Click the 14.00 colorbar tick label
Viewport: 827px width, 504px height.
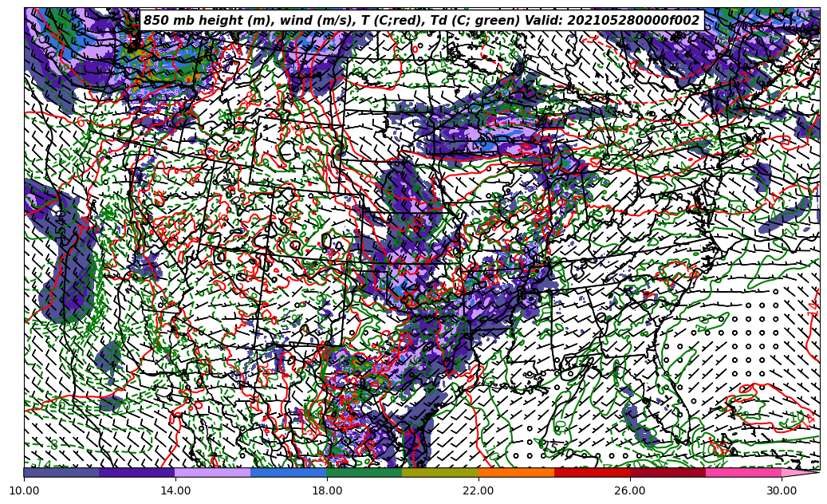(x=175, y=490)
